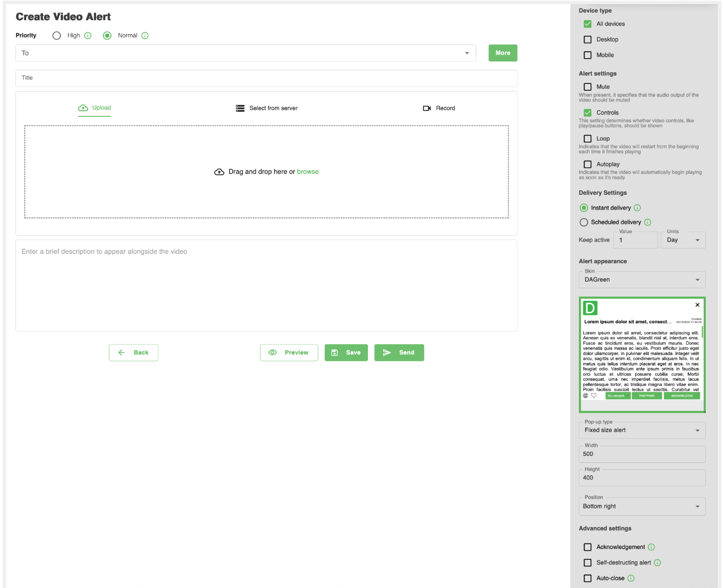Click the info icon beside Scheduled delivery
Screen dimensions: 723x588
[648, 222]
